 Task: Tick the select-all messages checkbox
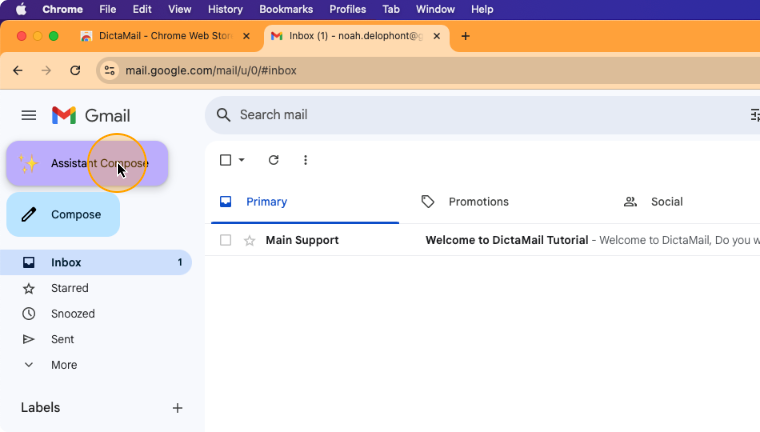pos(225,160)
